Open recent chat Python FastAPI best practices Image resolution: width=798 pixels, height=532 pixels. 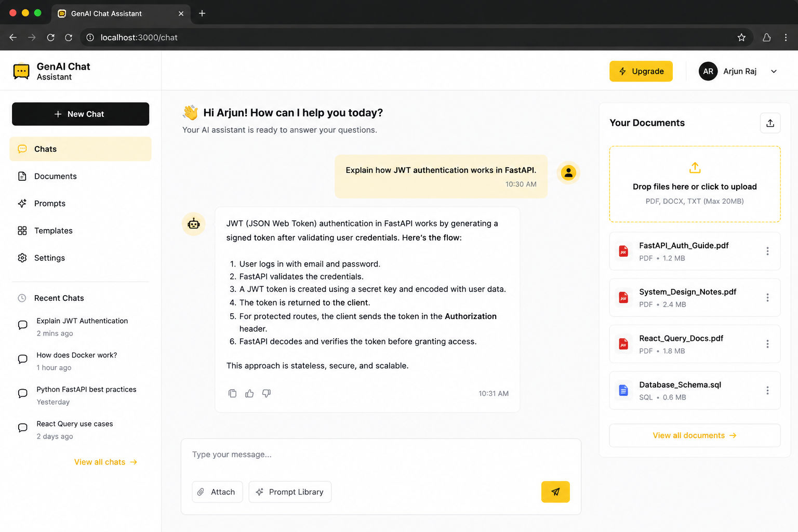click(81, 395)
